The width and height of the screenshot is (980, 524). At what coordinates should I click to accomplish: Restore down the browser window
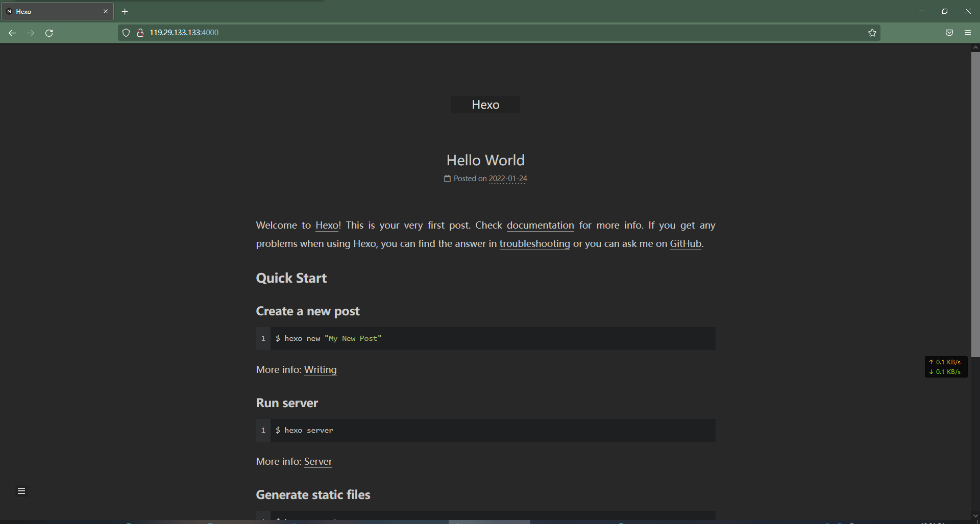tap(945, 11)
